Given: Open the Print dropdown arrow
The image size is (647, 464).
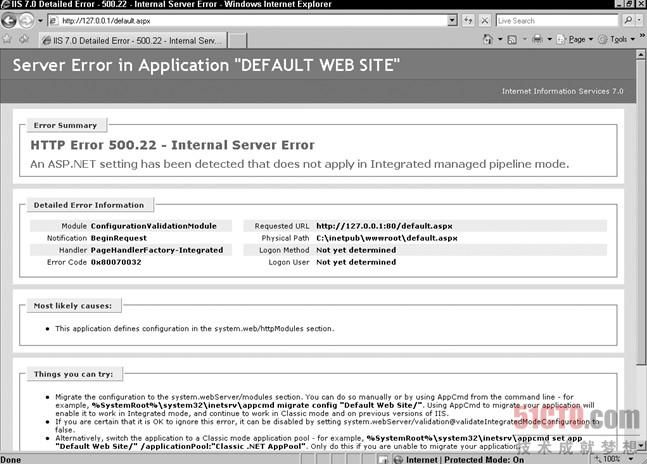Looking at the screenshot, I should point(549,39).
